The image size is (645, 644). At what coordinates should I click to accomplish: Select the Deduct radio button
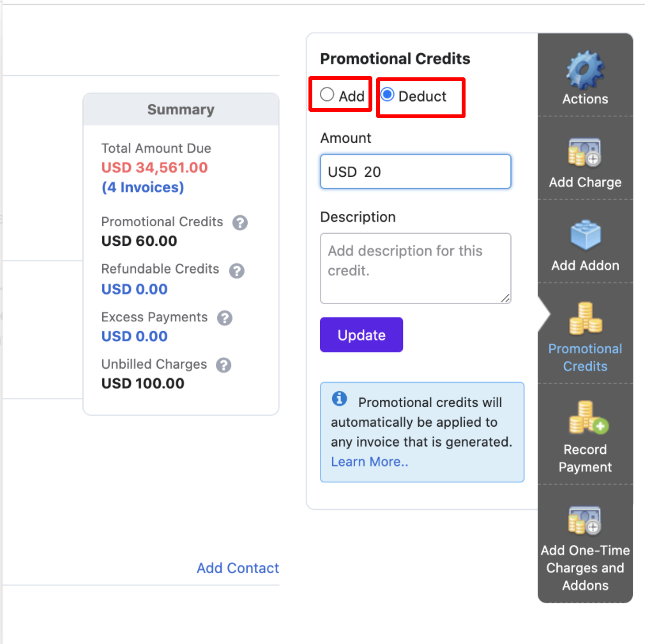387,94
